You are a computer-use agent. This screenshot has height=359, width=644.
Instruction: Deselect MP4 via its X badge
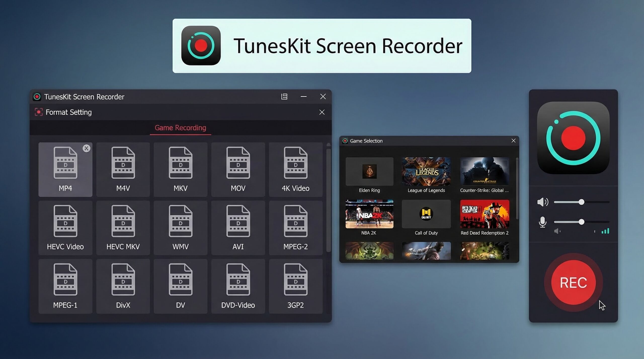click(x=86, y=148)
